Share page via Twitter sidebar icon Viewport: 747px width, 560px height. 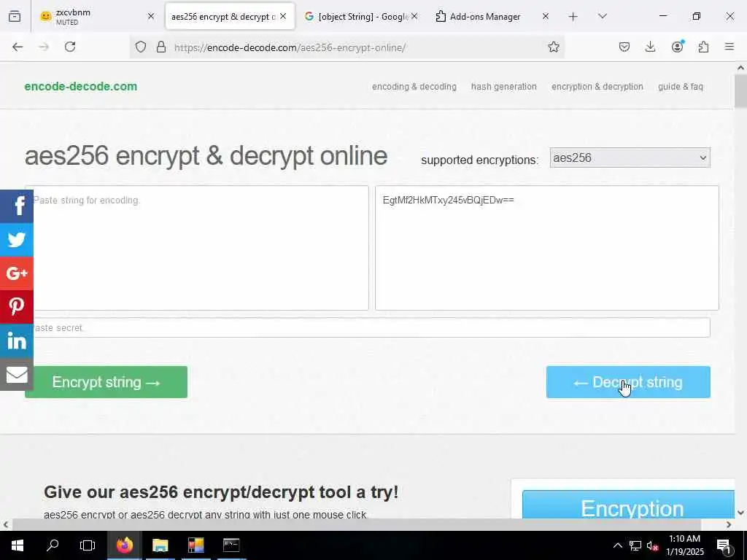click(x=17, y=239)
